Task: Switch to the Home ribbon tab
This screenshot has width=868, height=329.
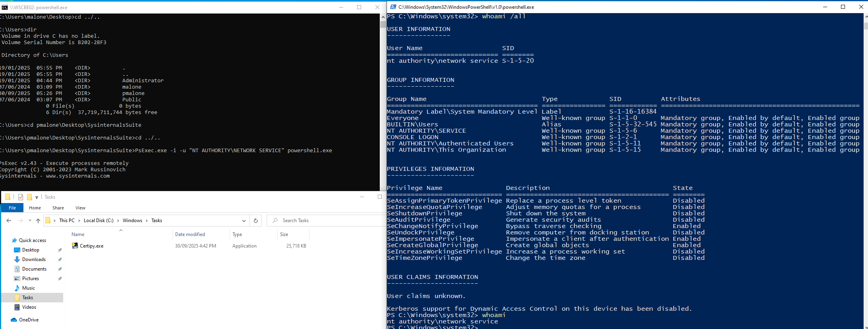Action: (x=35, y=208)
